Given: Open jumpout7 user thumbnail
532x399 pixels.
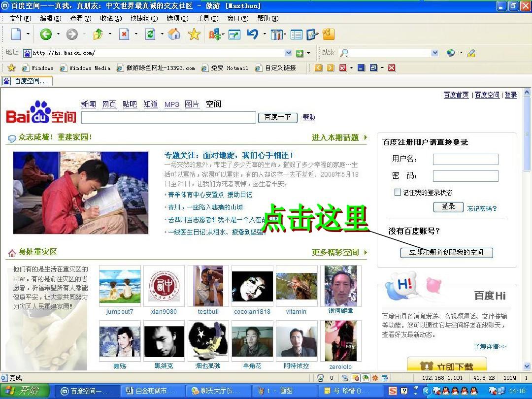Looking at the screenshot, I should click(120, 286).
